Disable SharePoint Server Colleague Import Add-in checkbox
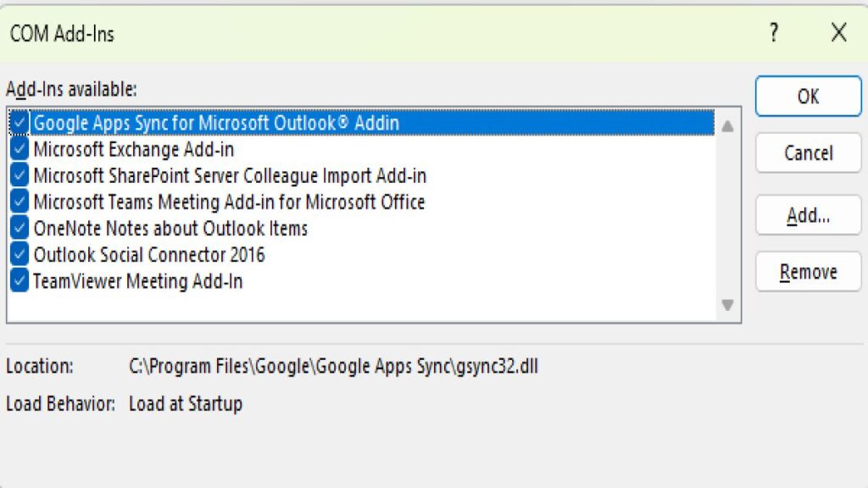Screen dimensions: 868x488 (x=20, y=176)
